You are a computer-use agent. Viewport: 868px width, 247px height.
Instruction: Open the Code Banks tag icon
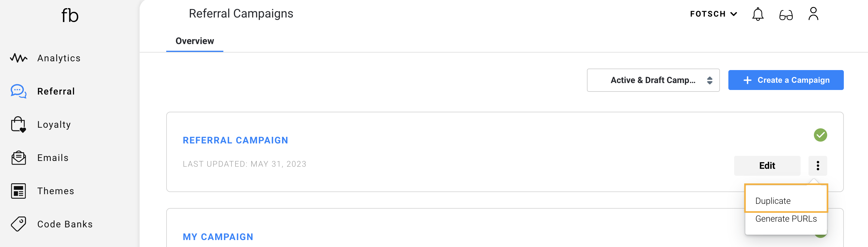[x=18, y=224]
